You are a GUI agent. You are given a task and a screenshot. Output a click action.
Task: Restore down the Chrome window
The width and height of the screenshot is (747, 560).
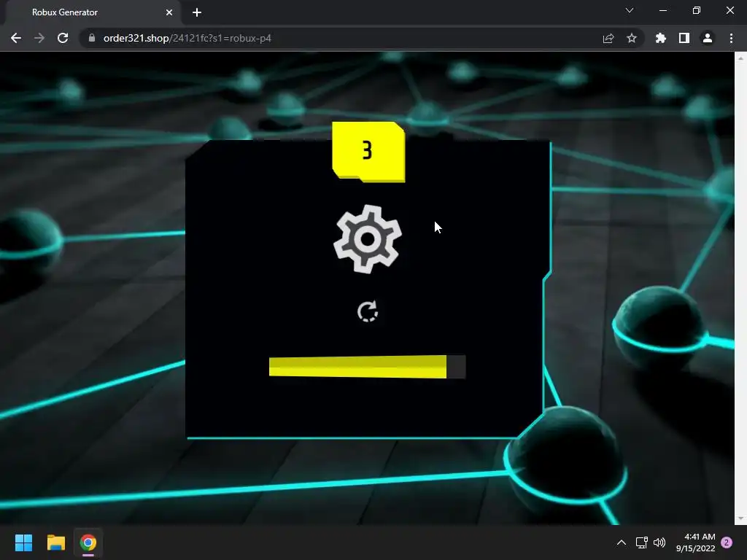[697, 10]
